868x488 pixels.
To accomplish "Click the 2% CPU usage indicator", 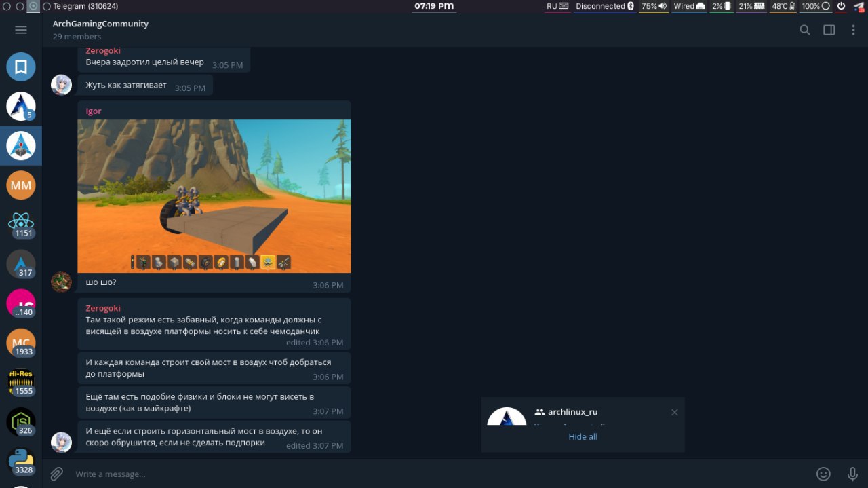I will (722, 6).
